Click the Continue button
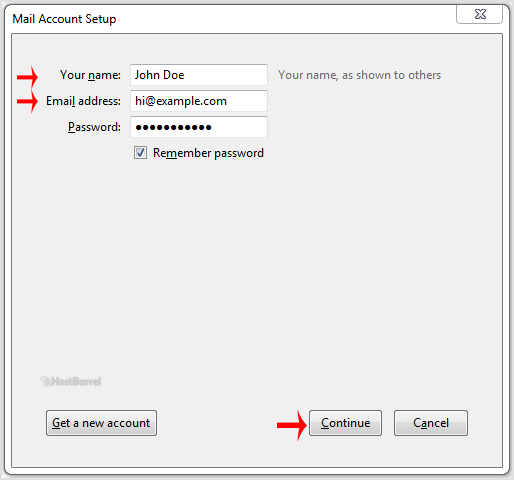The height and width of the screenshot is (480, 514). 345,423
